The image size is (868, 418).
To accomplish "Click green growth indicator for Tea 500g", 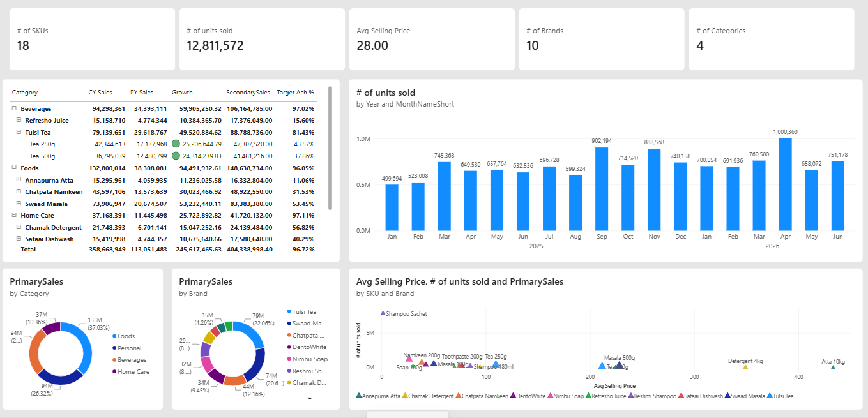I will tap(176, 156).
